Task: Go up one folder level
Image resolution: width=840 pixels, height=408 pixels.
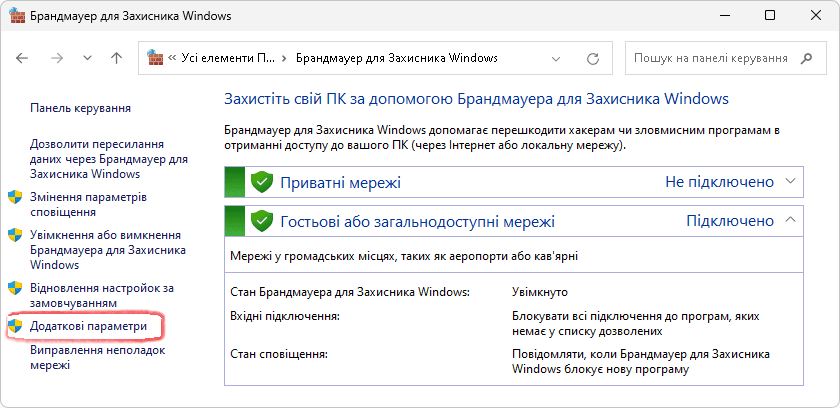Action: coord(116,58)
